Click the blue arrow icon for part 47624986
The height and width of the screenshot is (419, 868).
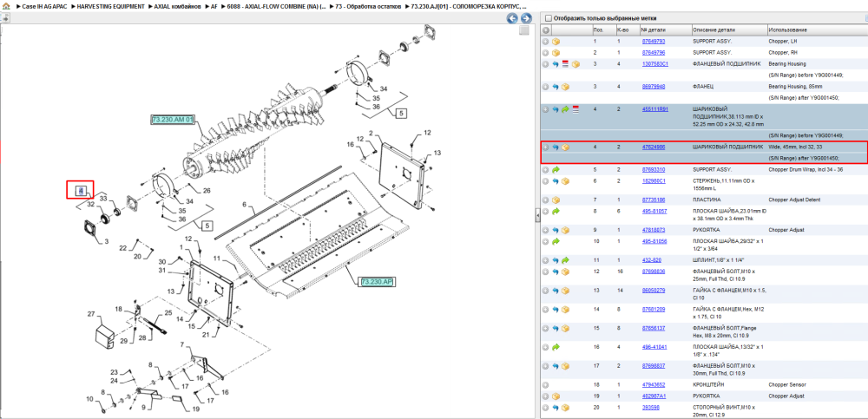click(556, 147)
